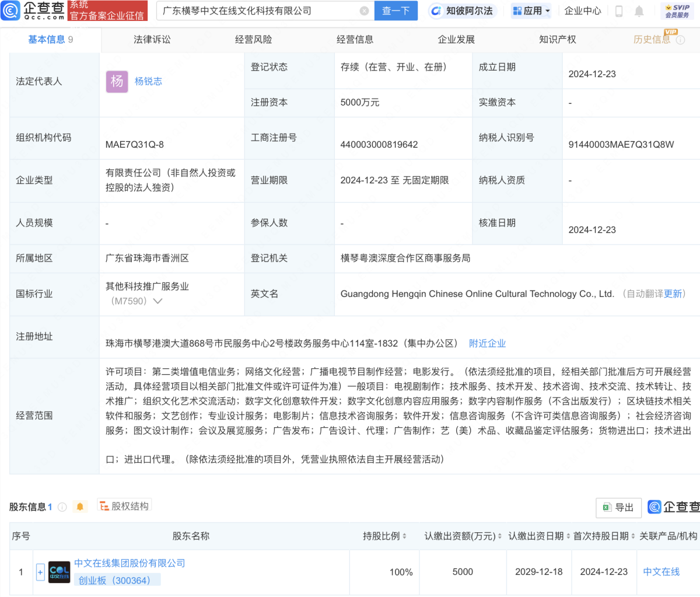This screenshot has height=597, width=700.
Task: Select organization code MAE7Q31Q-8
Action: coord(135,145)
